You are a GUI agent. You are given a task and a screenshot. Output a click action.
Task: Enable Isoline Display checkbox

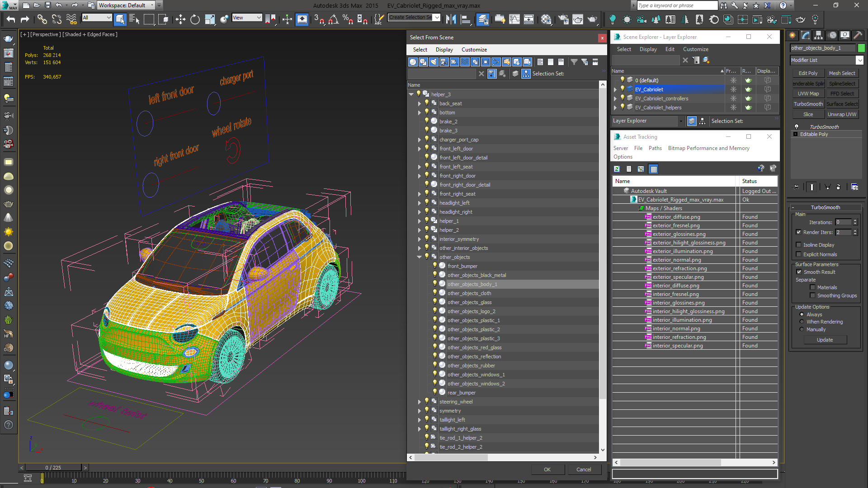pyautogui.click(x=799, y=245)
